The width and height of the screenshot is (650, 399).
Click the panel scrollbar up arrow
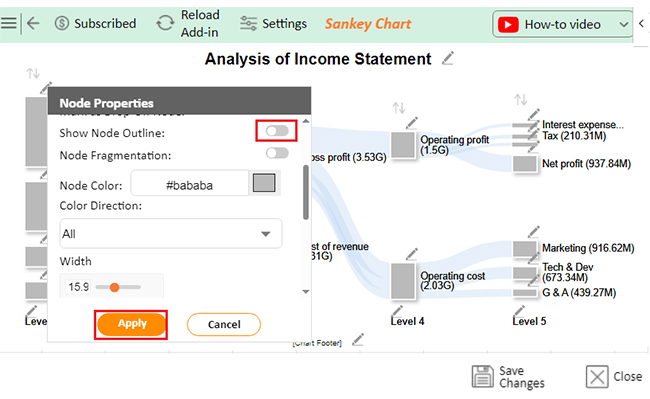(x=306, y=121)
